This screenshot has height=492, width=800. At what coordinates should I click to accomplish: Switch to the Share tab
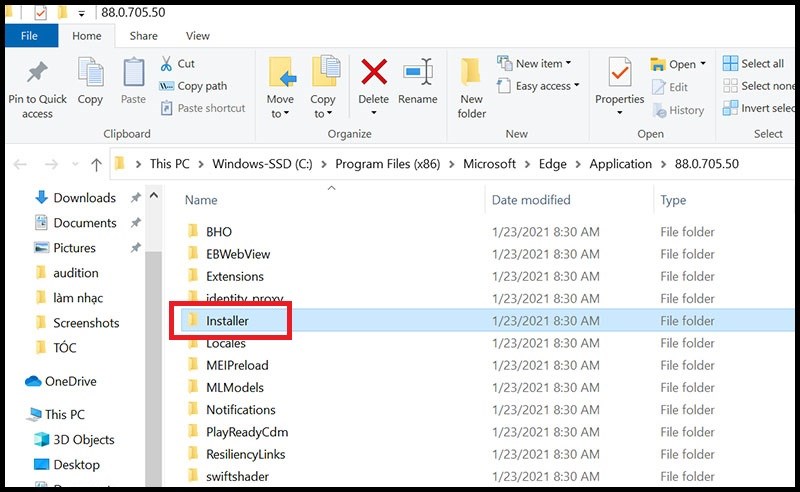click(143, 36)
